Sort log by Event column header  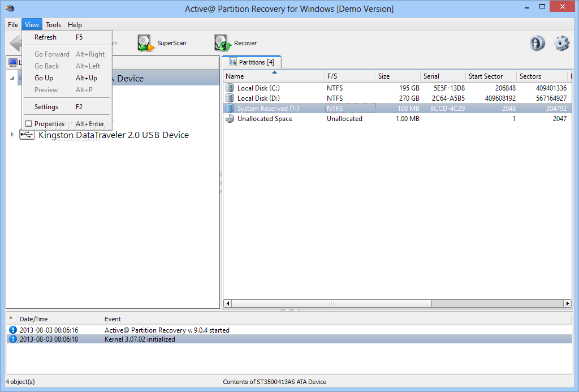click(337, 319)
